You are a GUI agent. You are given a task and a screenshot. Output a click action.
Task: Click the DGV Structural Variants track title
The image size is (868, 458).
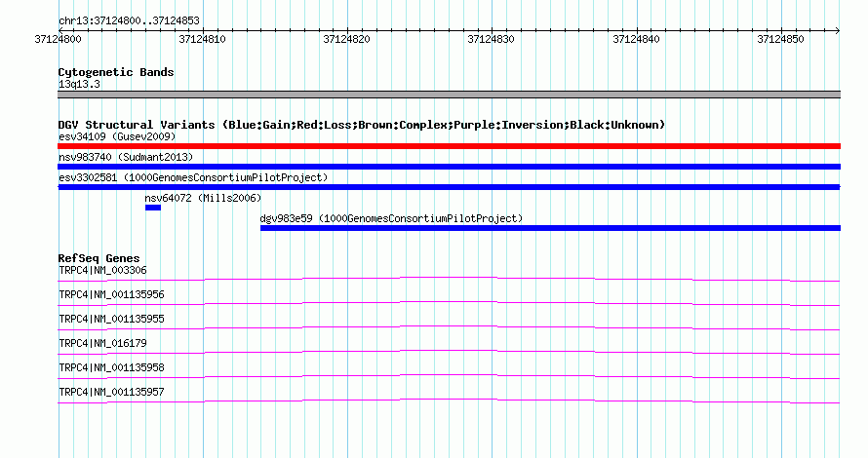[362, 125]
